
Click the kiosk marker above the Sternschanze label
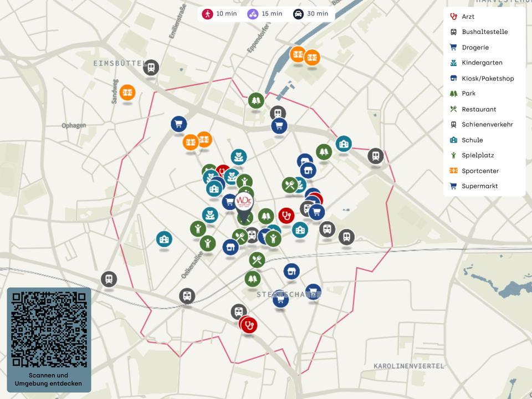click(291, 271)
